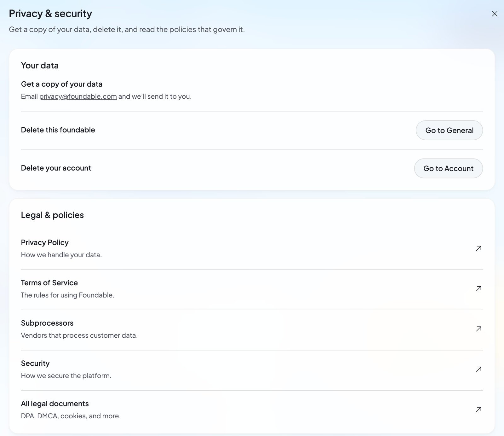
Task: Click 'How we secure the platform.' text
Action: click(x=66, y=376)
